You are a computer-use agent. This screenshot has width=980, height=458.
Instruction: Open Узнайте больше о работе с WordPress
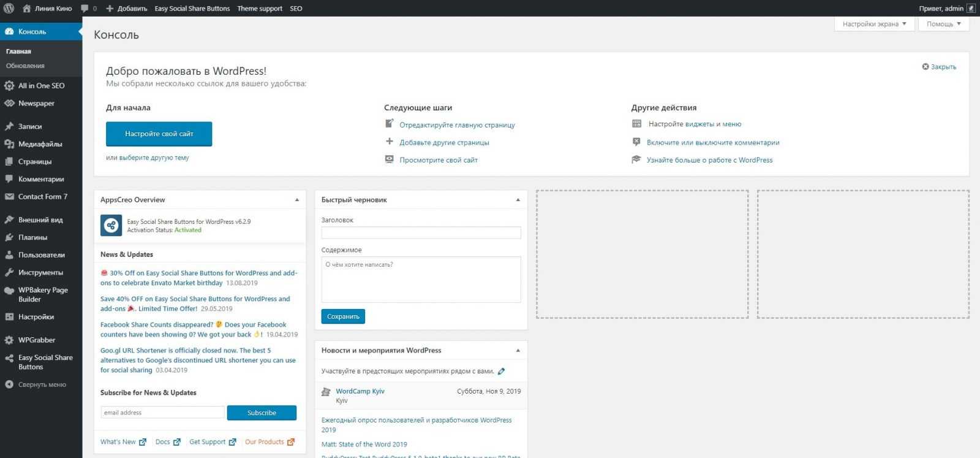[710, 160]
